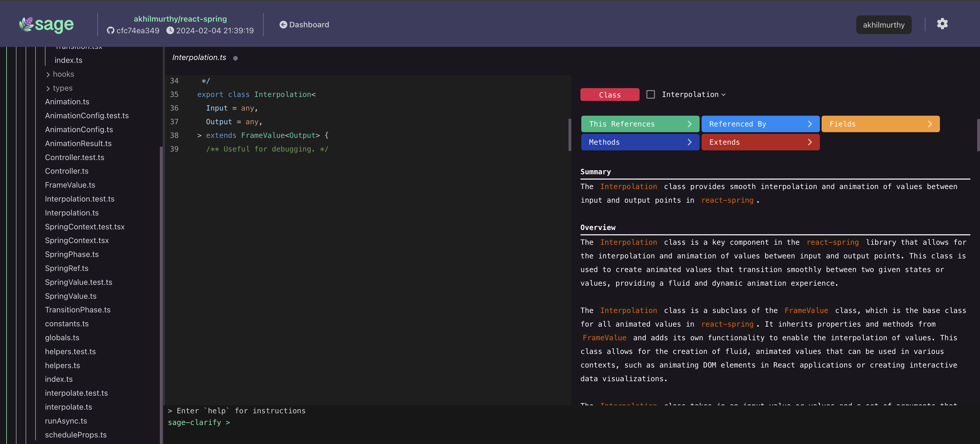
Task: Open akhilmurthy/react-spring repository link
Action: (180, 19)
